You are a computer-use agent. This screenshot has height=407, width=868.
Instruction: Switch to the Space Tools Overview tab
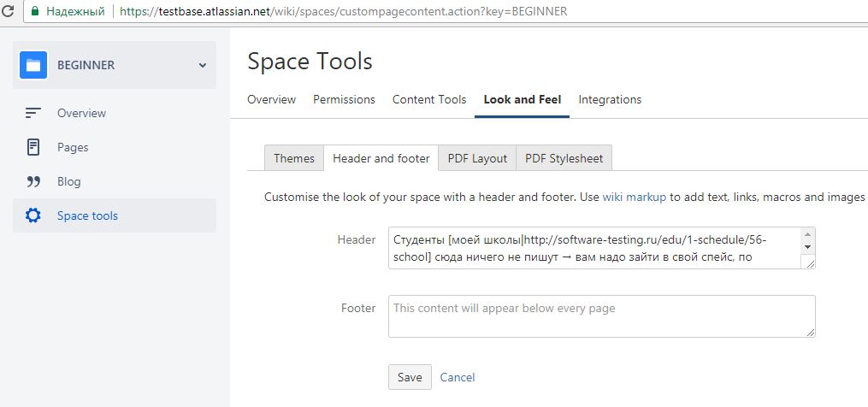pos(271,100)
